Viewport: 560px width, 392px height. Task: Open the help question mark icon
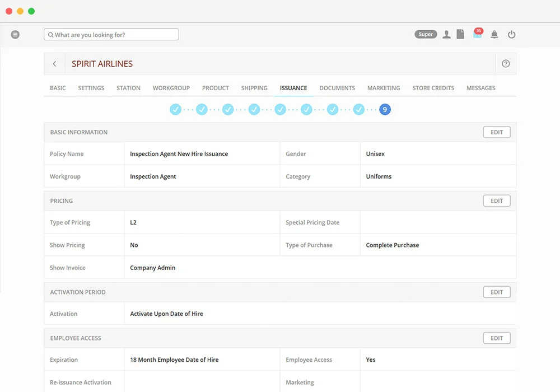coord(506,63)
